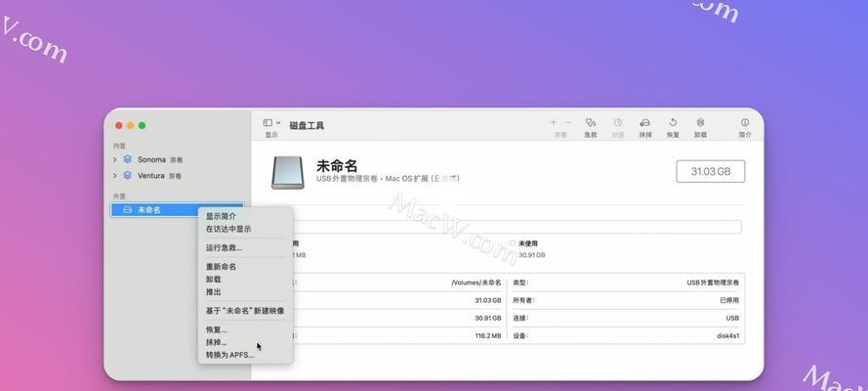This screenshot has height=391, width=868.
Task: Click the yellow minimize window button
Action: tap(130, 126)
